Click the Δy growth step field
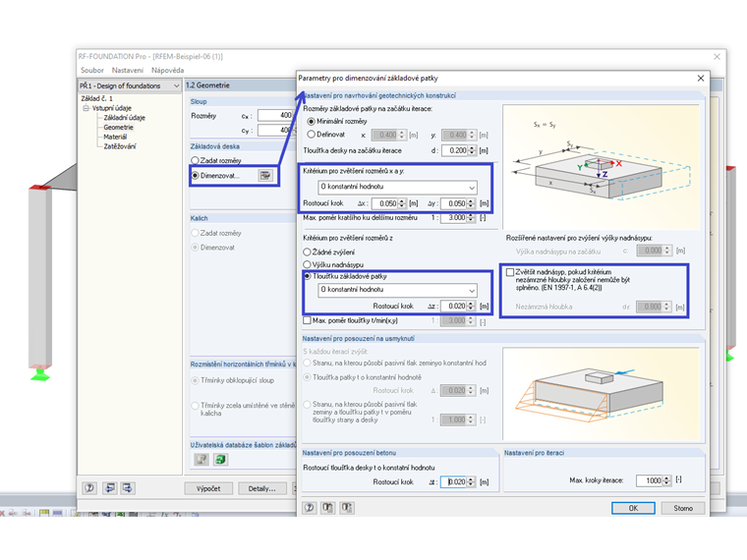Image resolution: width=747 pixels, height=560 pixels. tap(454, 203)
